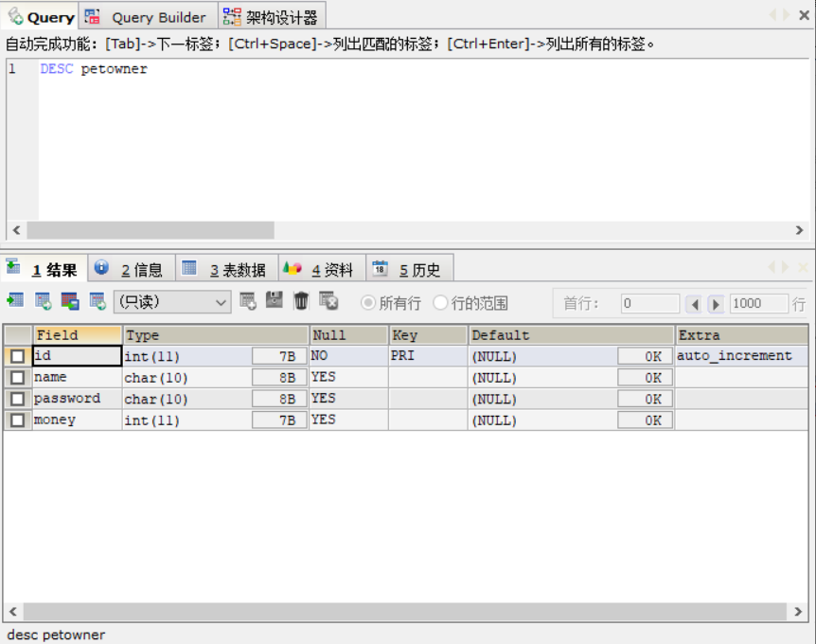
Task: Click the 表数据 tab table icon
Action: click(189, 268)
